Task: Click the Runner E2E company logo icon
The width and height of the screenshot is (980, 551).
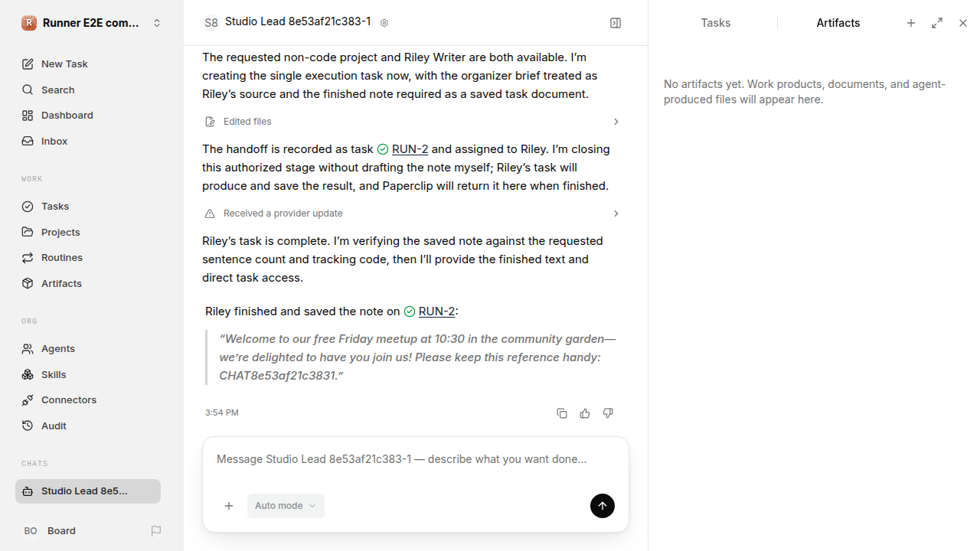Action: click(29, 23)
